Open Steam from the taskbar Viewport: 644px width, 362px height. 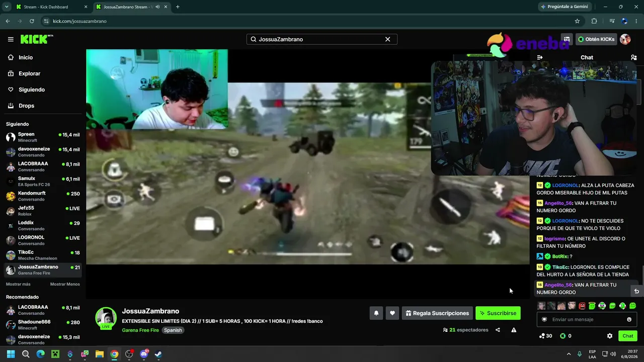(x=158, y=354)
